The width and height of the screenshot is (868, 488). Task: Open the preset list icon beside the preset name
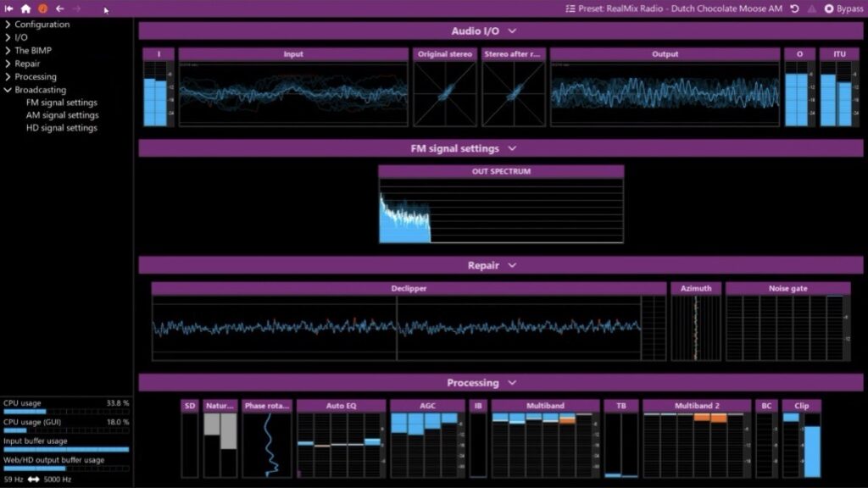point(570,8)
